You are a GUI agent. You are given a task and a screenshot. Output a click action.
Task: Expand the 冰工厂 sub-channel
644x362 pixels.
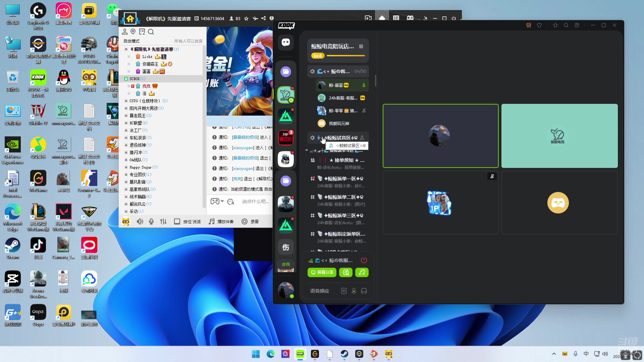pyautogui.click(x=138, y=130)
